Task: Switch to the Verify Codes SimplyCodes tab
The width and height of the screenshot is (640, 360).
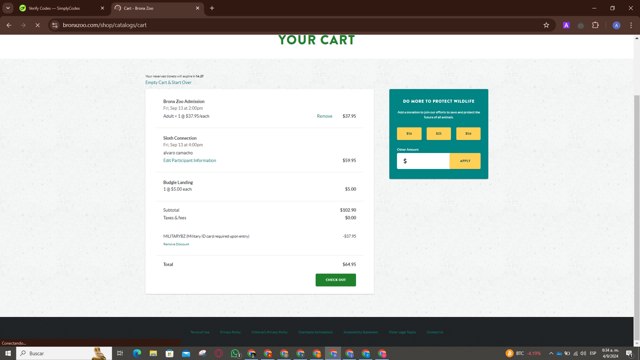Action: (x=61, y=8)
